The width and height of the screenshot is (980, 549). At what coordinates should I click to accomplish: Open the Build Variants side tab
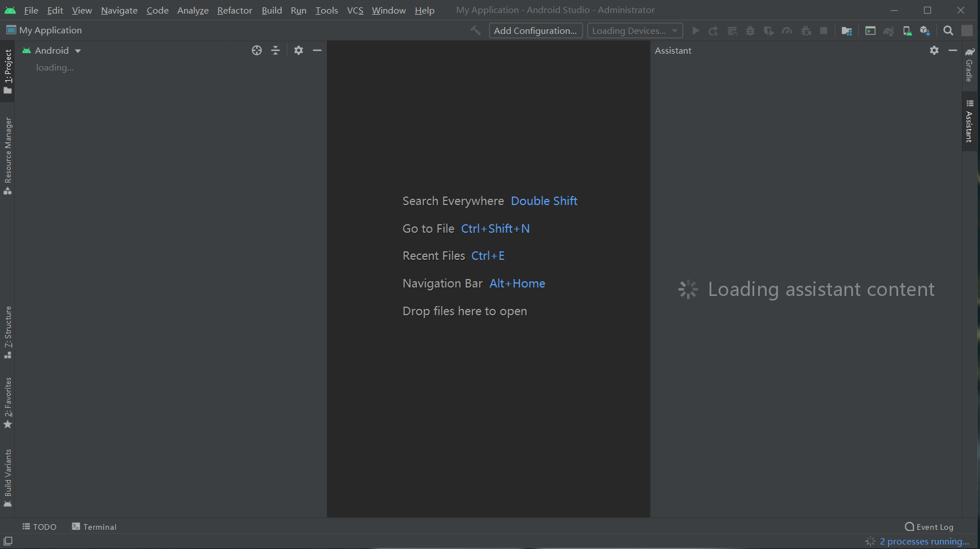tap(7, 478)
